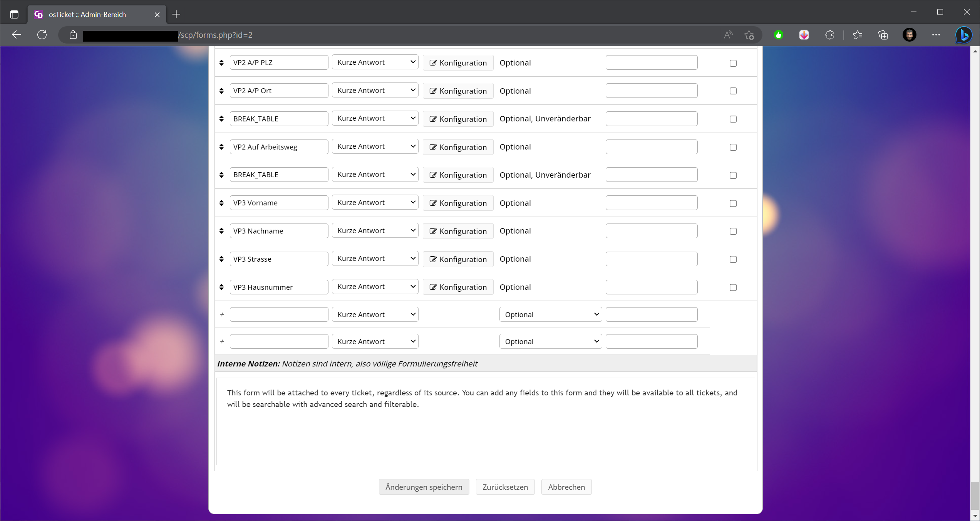
Task: Tick the checkbox for VP3 Nachname
Action: [733, 231]
